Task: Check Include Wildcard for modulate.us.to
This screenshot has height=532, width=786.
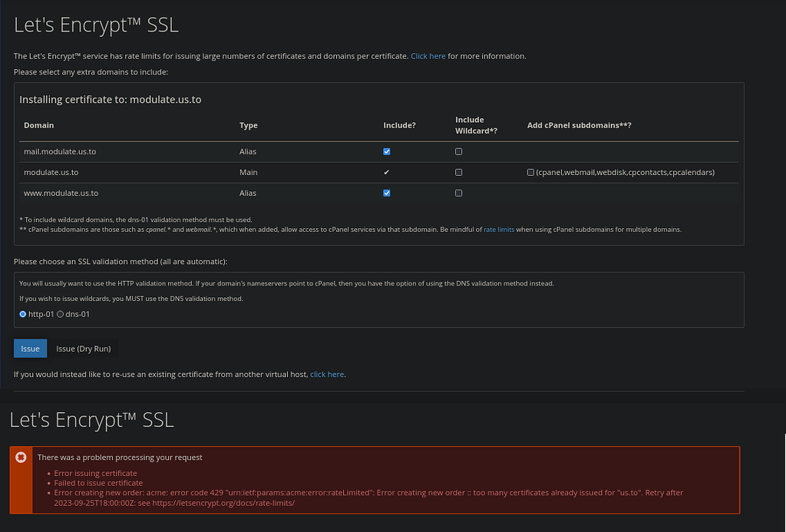Action: (458, 172)
